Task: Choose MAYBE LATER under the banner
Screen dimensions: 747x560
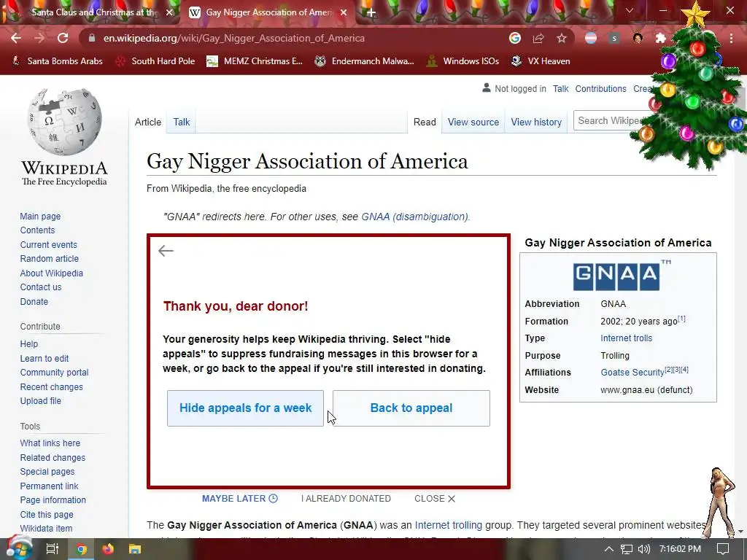Action: click(x=239, y=499)
